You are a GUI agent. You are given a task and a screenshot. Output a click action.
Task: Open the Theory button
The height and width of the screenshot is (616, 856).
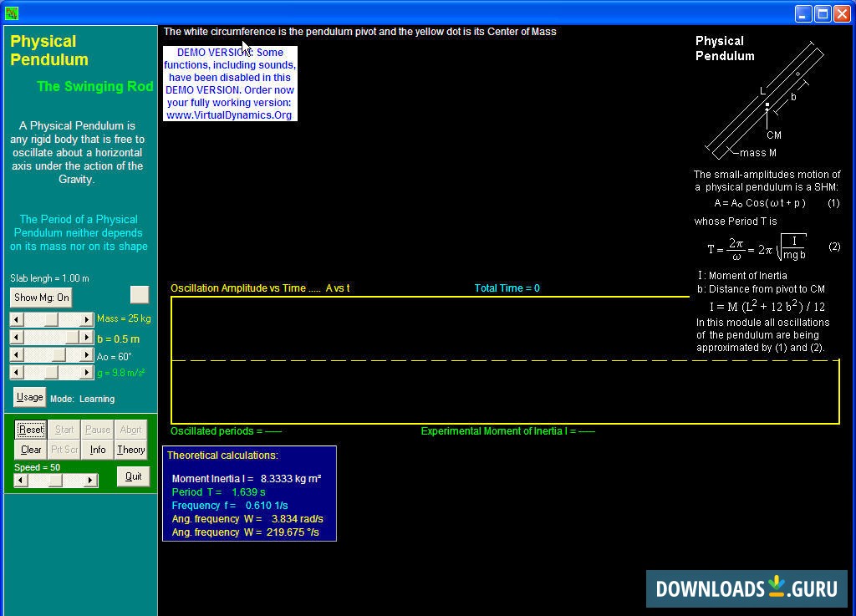131,450
